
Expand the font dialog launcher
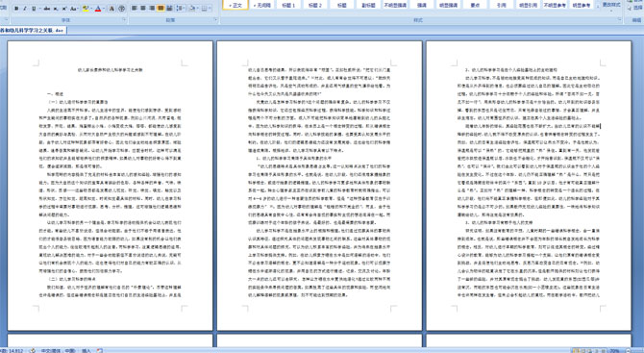pyautogui.click(x=124, y=19)
